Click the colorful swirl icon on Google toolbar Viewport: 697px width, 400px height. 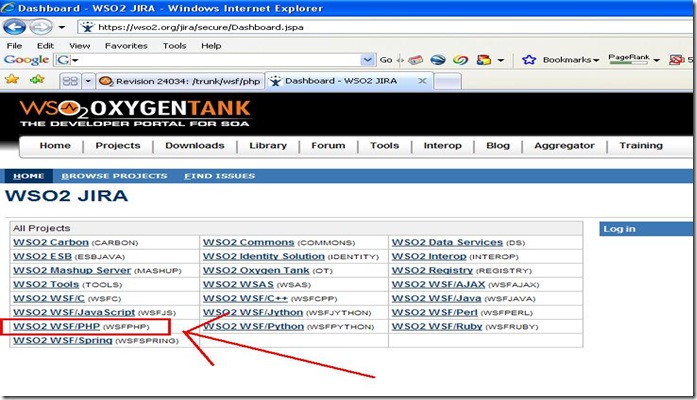(461, 60)
